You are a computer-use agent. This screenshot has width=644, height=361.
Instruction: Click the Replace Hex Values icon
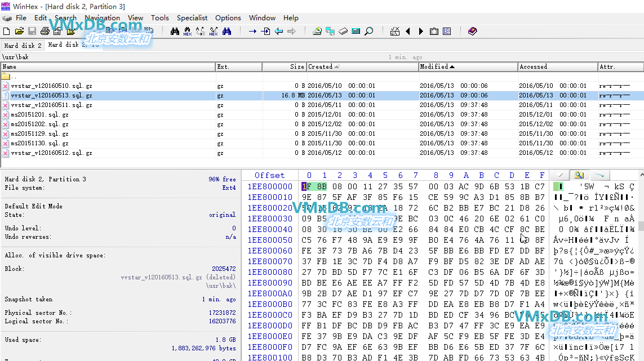coord(214,31)
